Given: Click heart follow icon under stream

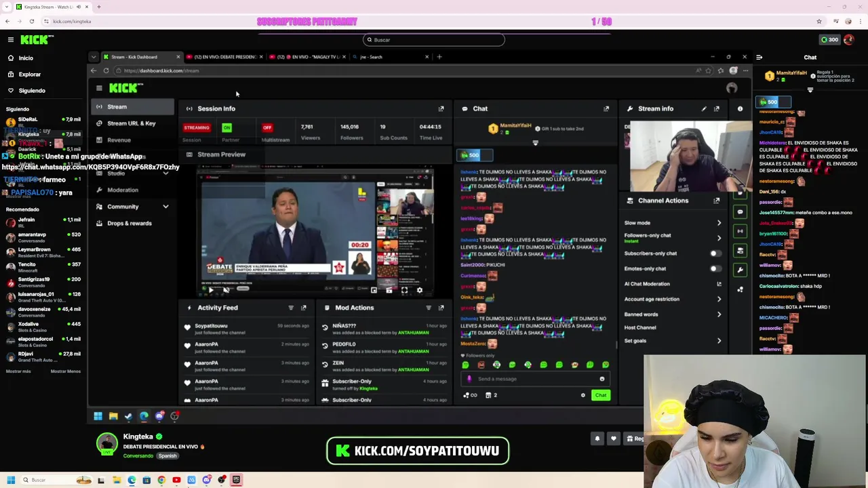Looking at the screenshot, I should pyautogui.click(x=614, y=439).
